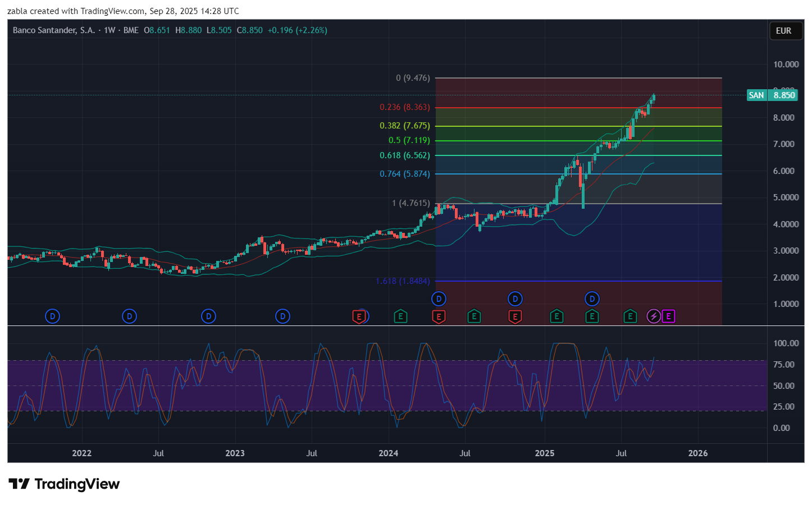Click the 2022 label on the time axis
The width and height of the screenshot is (812, 505).
pos(81,453)
